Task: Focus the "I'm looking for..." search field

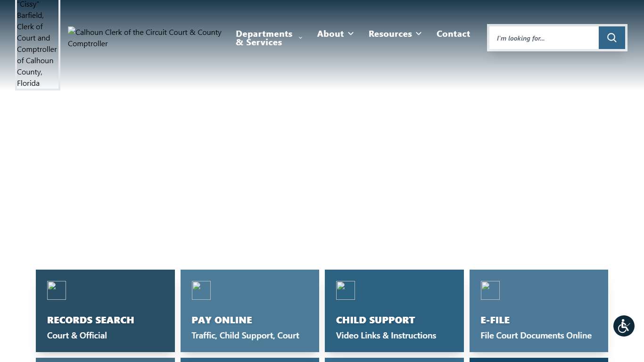Action: [x=544, y=38]
